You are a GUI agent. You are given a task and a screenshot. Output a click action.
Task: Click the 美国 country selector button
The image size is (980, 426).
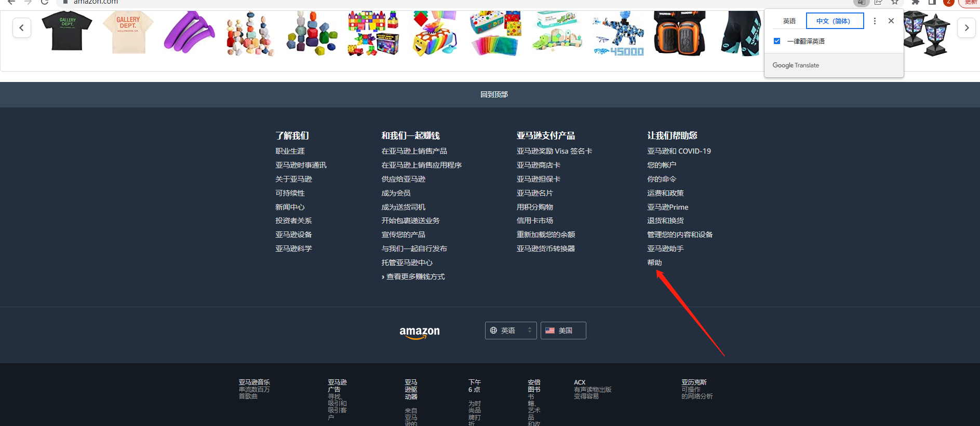pyautogui.click(x=563, y=331)
